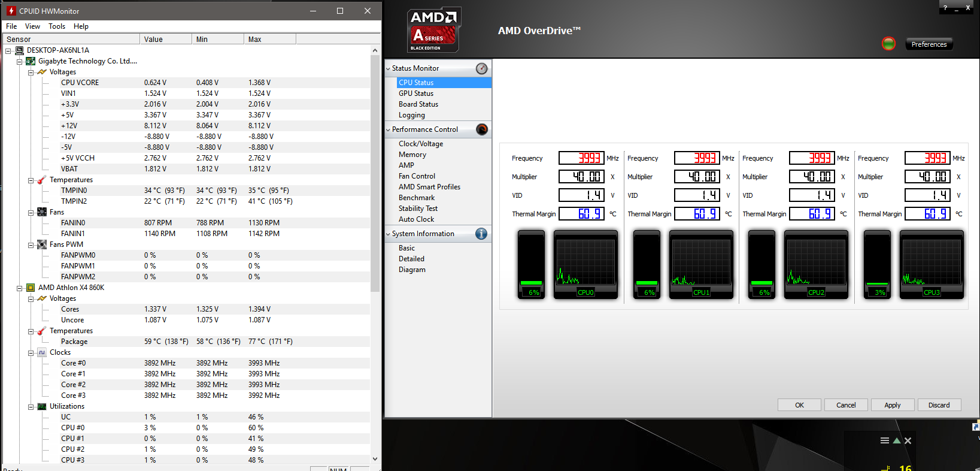Click the Clocks waveform icon

click(x=42, y=352)
